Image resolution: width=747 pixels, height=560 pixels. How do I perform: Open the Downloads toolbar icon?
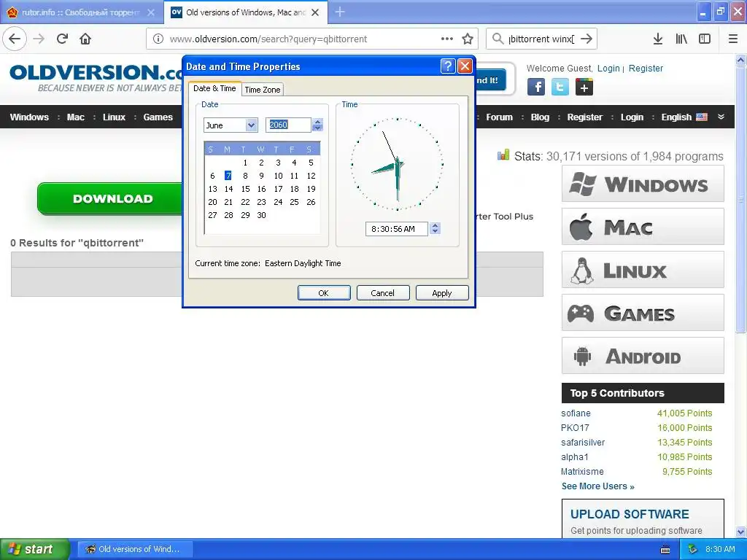coord(658,39)
